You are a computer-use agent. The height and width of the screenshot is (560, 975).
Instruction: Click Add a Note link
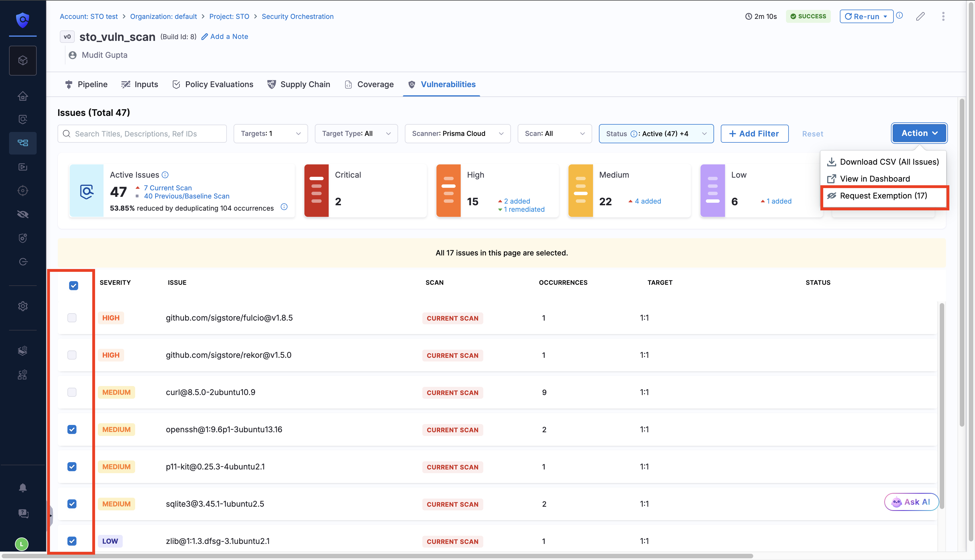click(225, 37)
